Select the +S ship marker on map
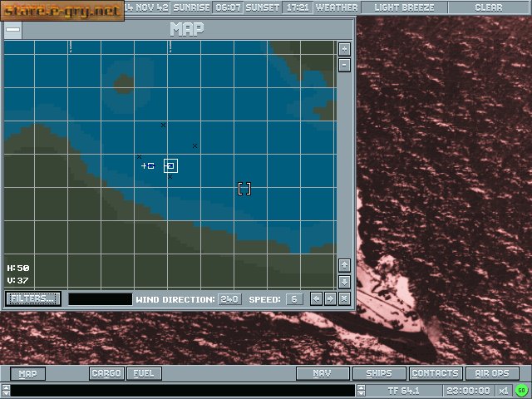 (x=148, y=165)
